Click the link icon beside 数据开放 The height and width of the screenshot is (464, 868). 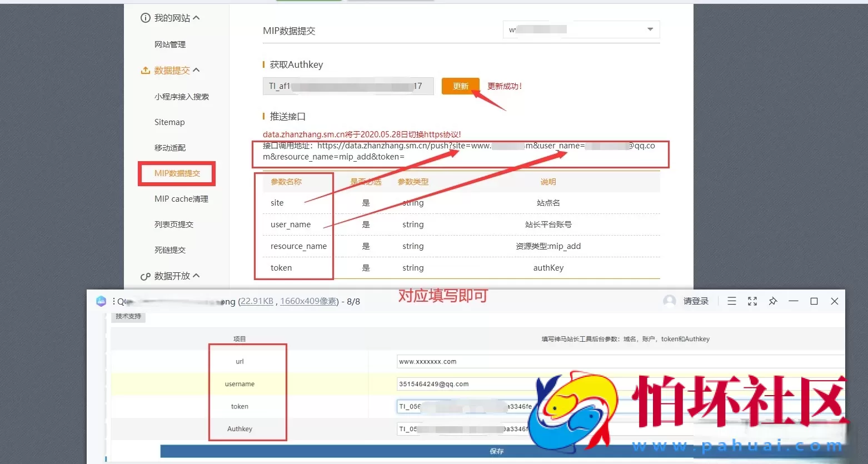tap(145, 276)
